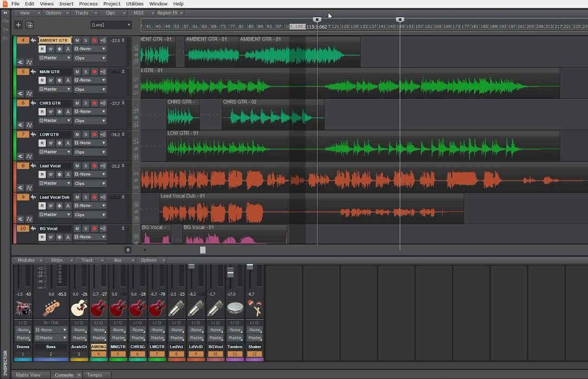The width and height of the screenshot is (588, 379).
Task: Toggle input echo on LOW GTR track
Action: click(103, 134)
